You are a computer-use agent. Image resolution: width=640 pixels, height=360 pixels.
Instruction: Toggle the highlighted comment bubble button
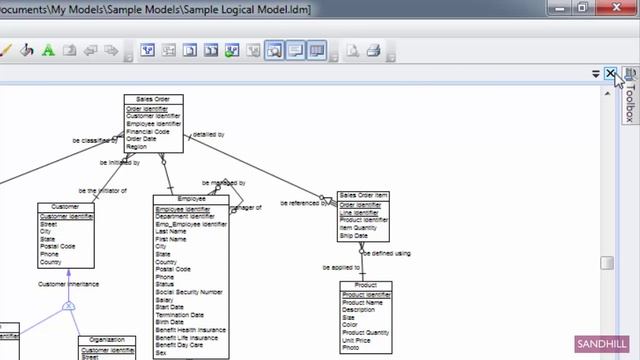(x=296, y=51)
